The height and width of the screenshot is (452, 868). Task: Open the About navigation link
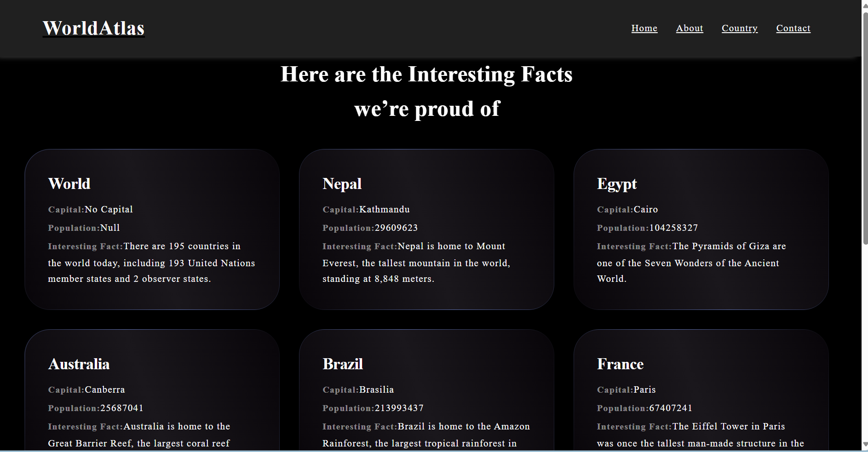coord(689,28)
